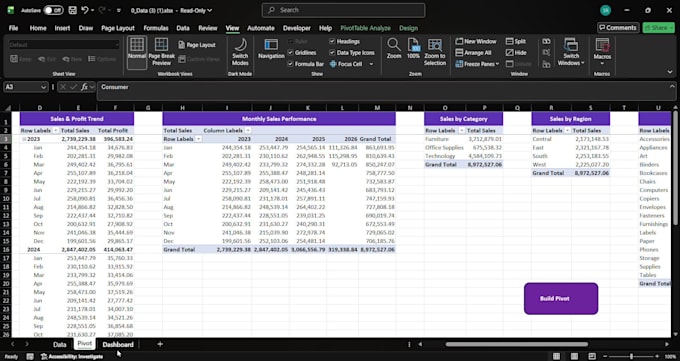Open Row Labels filter in Sales & Profit Trend
Image resolution: width=680 pixels, height=361 pixels.
tap(56, 131)
